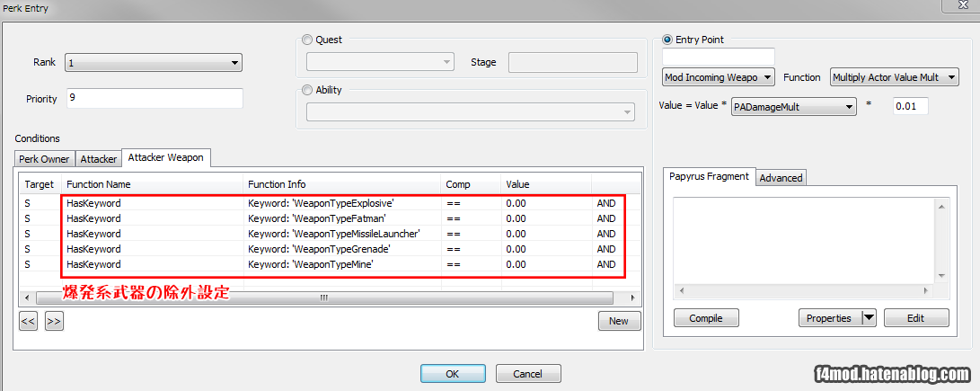The height and width of the screenshot is (391, 980).
Task: Open the Advanced tab
Action: click(781, 178)
